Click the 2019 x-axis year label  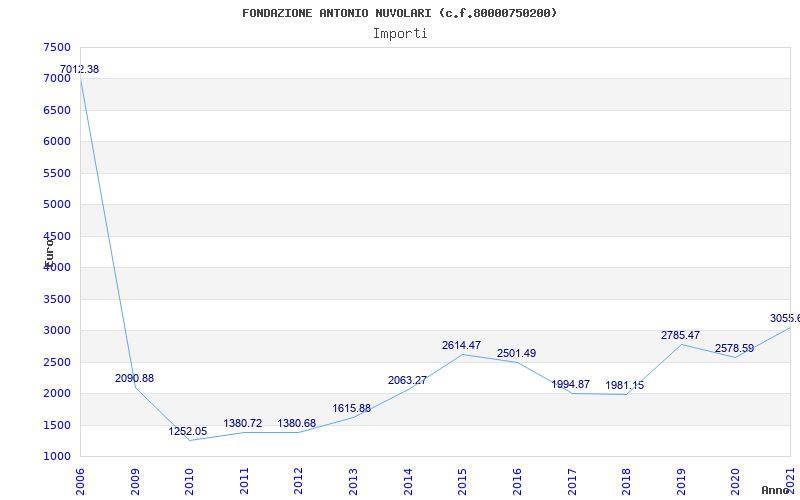point(681,482)
